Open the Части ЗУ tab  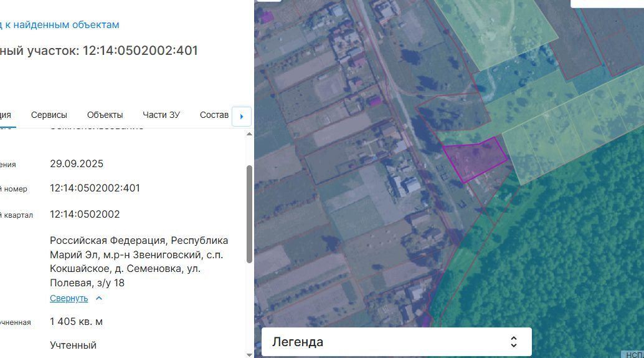(x=161, y=115)
